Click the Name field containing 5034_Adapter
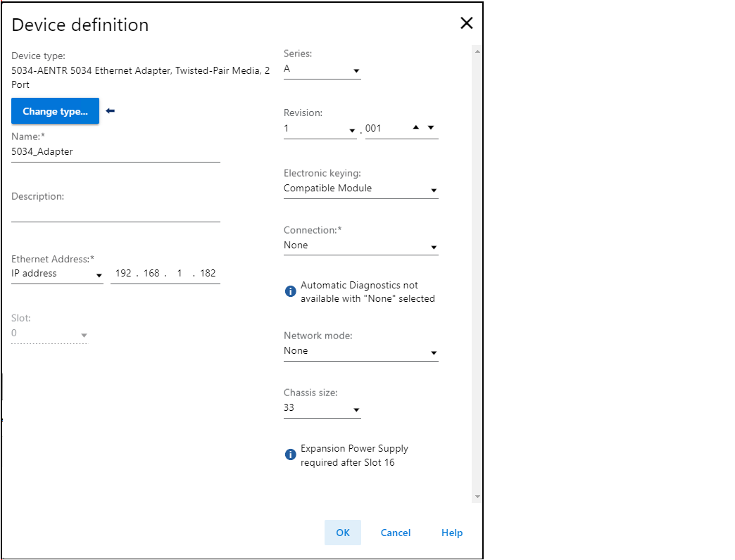This screenshot has width=735, height=560. pyautogui.click(x=115, y=152)
